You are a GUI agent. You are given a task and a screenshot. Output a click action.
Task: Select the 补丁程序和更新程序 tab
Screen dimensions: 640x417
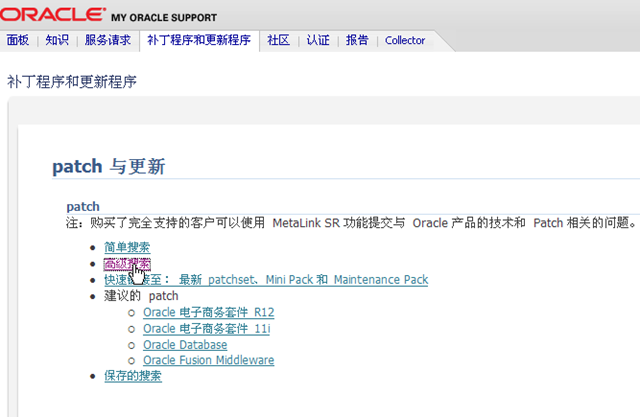(199, 41)
